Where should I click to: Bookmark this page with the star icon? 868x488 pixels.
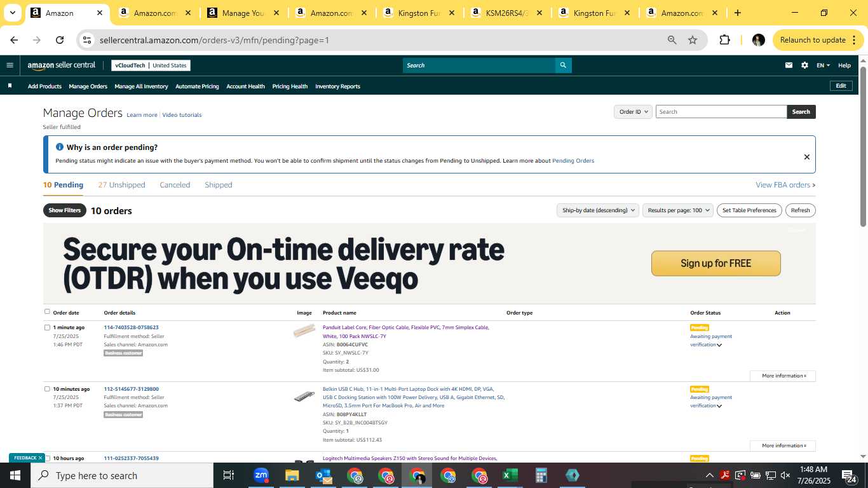pos(693,40)
